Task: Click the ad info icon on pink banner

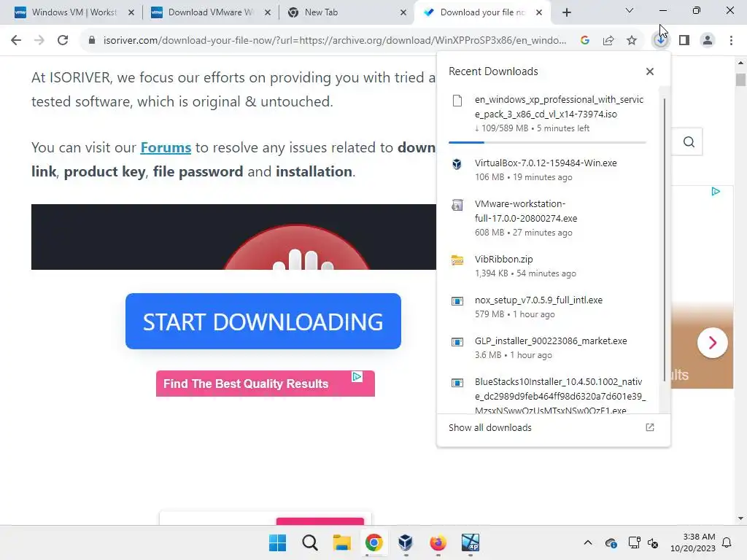Action: click(357, 377)
